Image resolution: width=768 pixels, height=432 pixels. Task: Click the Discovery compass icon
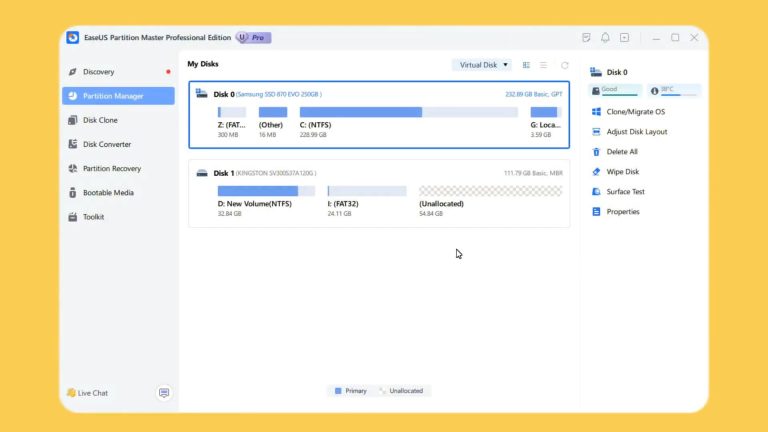click(x=72, y=72)
